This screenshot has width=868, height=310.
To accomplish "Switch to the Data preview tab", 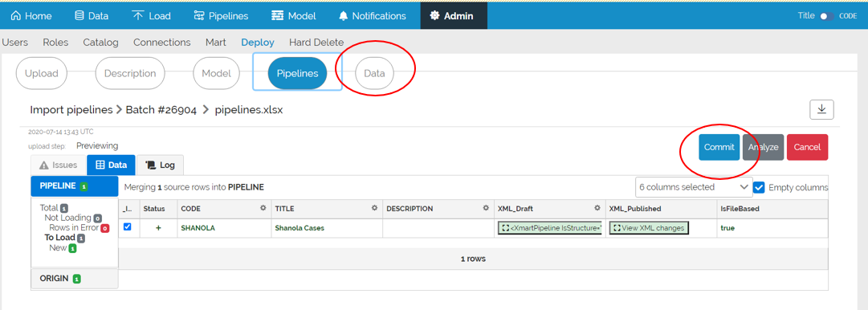I will coord(112,165).
